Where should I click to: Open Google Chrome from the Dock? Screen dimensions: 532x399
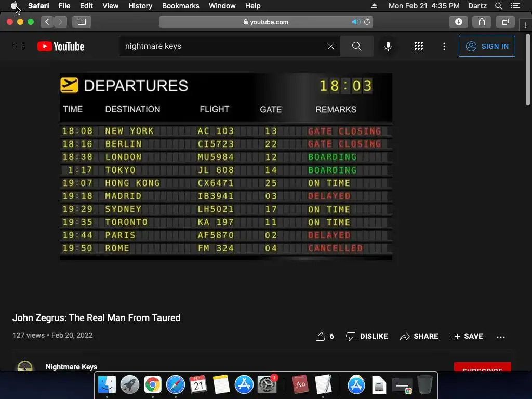click(x=153, y=384)
